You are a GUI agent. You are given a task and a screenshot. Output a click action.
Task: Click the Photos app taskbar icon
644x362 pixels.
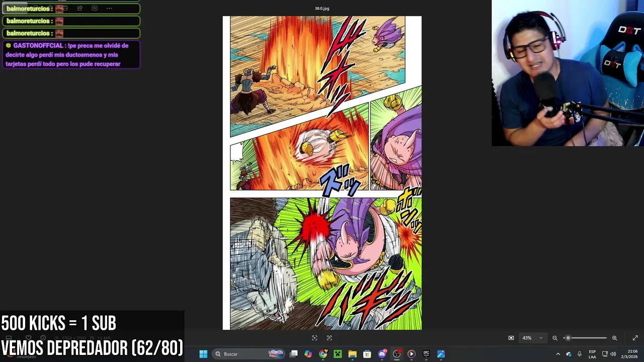[x=441, y=354]
